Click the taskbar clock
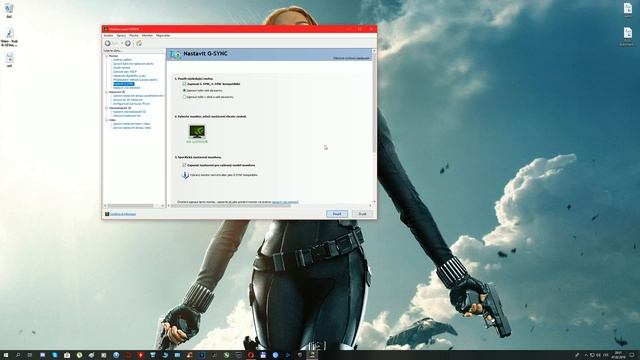640x360 pixels. (618, 356)
